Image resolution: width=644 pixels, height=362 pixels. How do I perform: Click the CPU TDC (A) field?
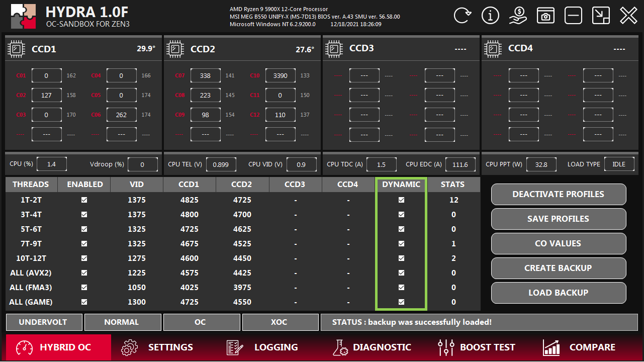(x=381, y=164)
